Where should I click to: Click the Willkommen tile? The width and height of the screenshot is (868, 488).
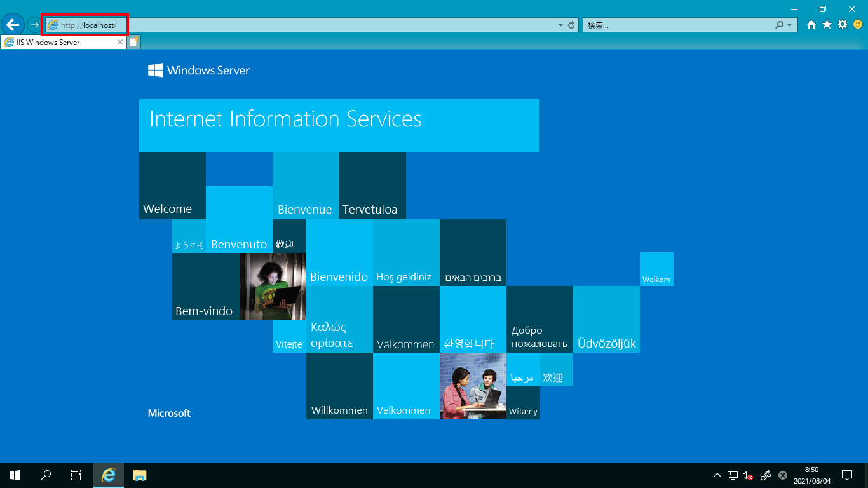pyautogui.click(x=339, y=386)
